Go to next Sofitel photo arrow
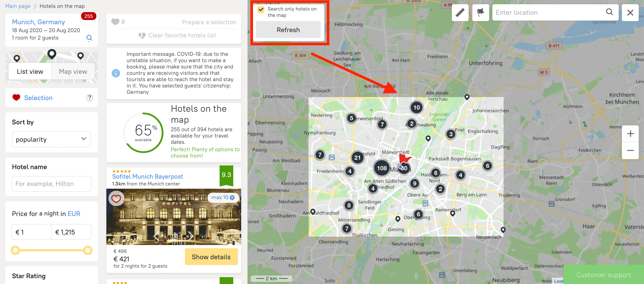 click(x=190, y=236)
